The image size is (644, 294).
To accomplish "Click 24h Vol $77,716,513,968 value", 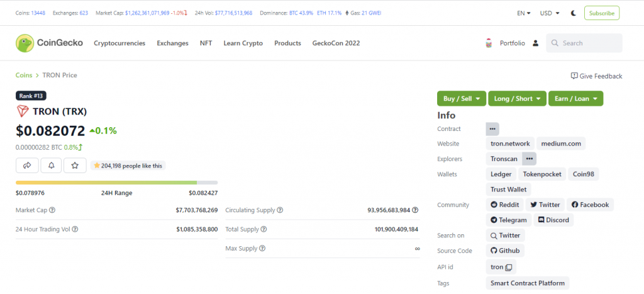I will coord(233,13).
